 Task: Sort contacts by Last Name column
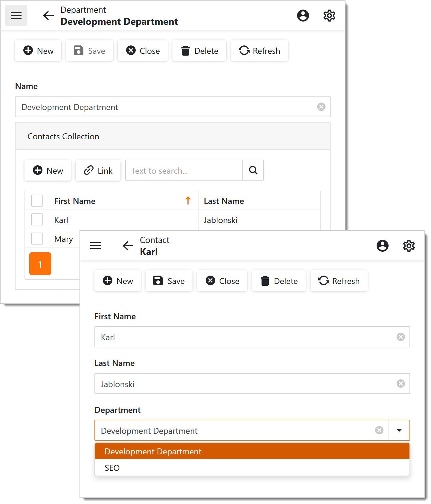coord(224,201)
